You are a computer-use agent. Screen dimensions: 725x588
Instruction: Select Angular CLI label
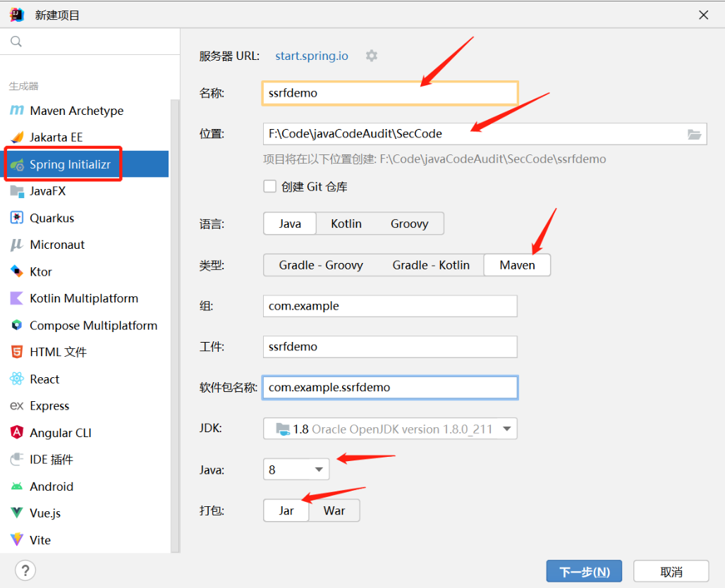coord(61,433)
